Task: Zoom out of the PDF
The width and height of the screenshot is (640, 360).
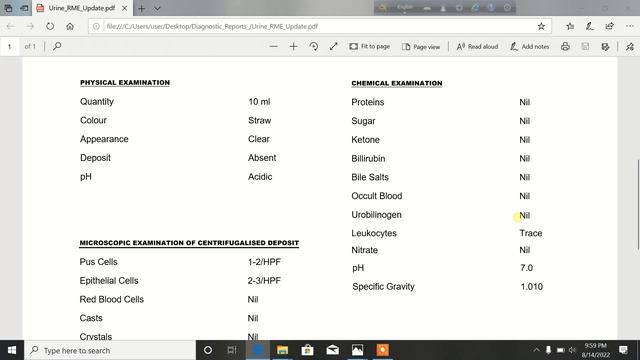Action: pos(273,47)
